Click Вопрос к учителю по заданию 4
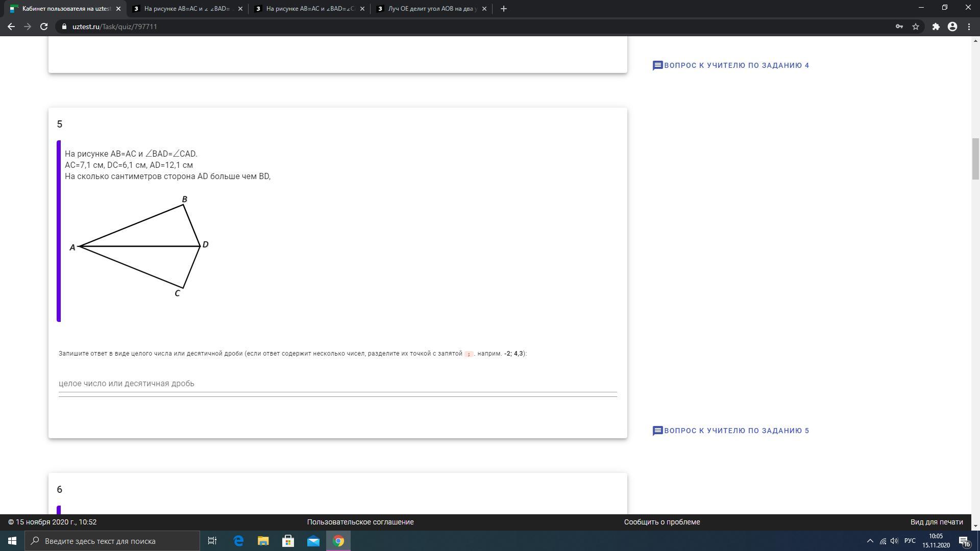980x551 pixels. [731, 65]
